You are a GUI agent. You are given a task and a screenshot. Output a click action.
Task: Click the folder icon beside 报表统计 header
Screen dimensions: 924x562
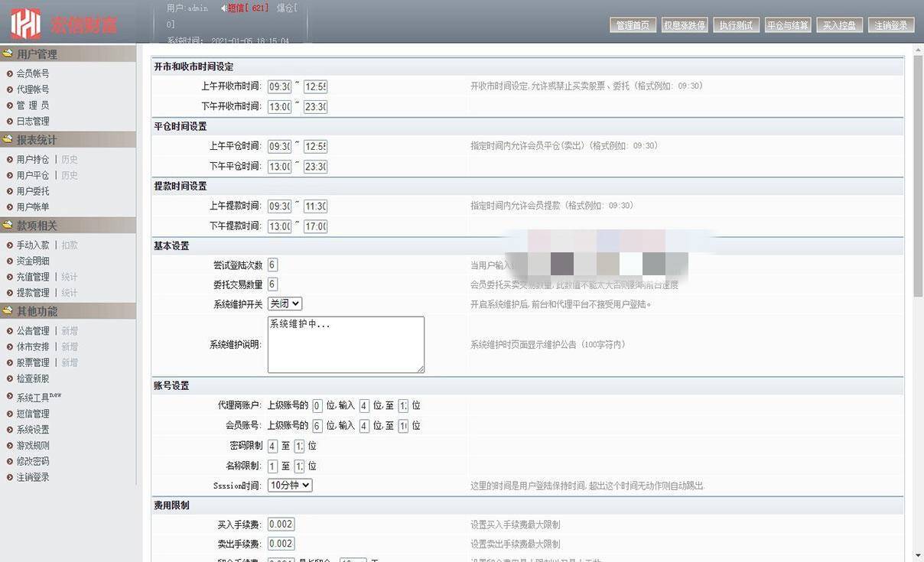pos(9,140)
